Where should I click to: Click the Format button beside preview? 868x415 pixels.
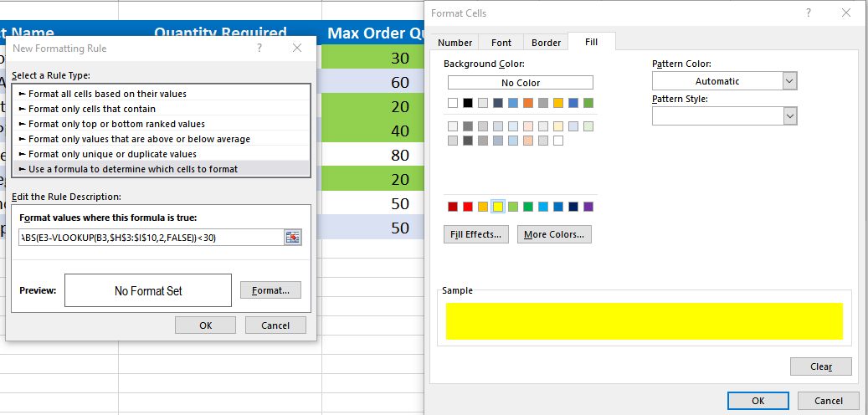pyautogui.click(x=270, y=290)
